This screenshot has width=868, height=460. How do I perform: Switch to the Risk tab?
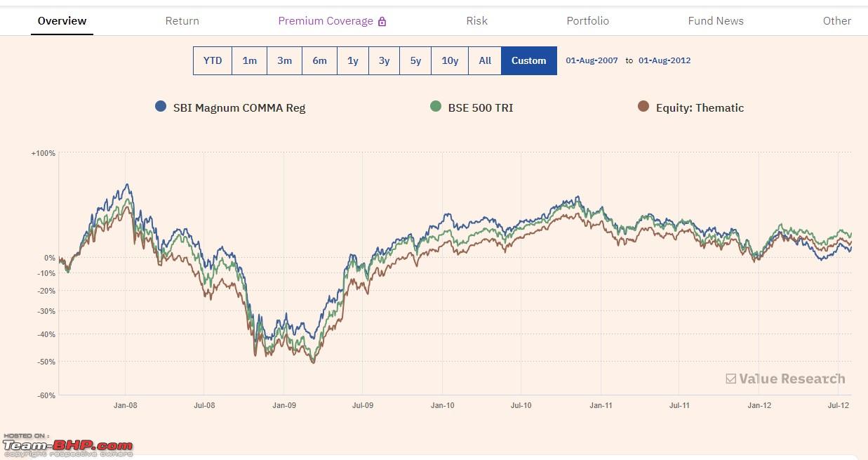(477, 21)
